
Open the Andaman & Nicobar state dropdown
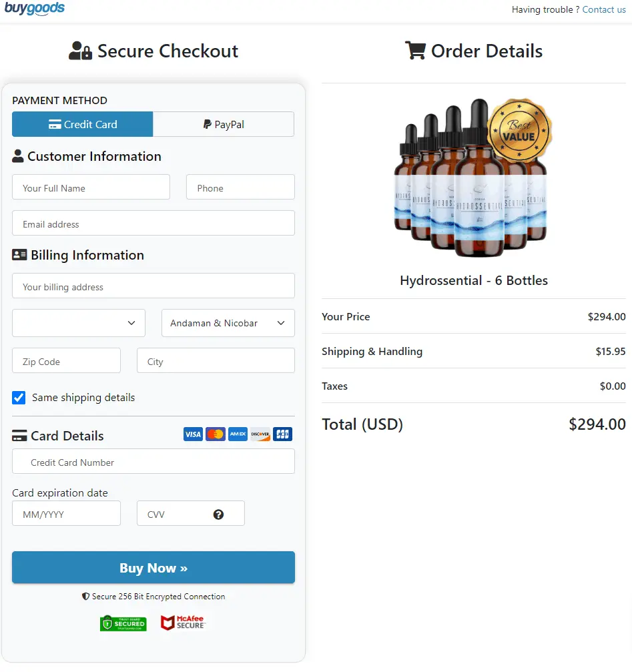[228, 323]
